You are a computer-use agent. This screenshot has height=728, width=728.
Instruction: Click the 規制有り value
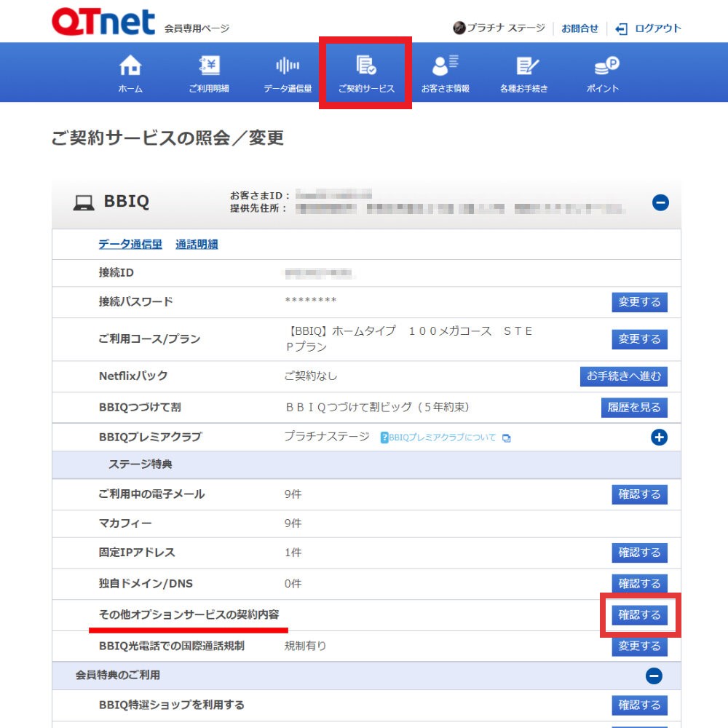coord(306,646)
